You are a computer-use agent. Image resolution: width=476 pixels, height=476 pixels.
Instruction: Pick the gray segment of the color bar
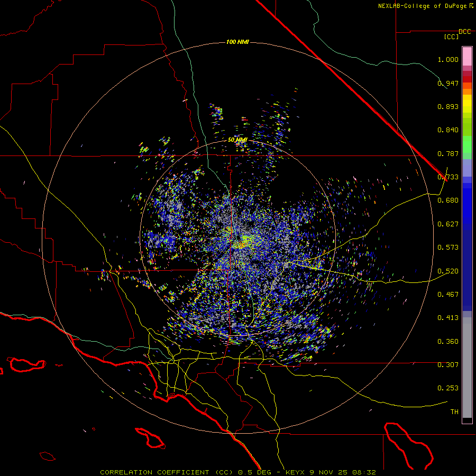pyautogui.click(x=467, y=368)
